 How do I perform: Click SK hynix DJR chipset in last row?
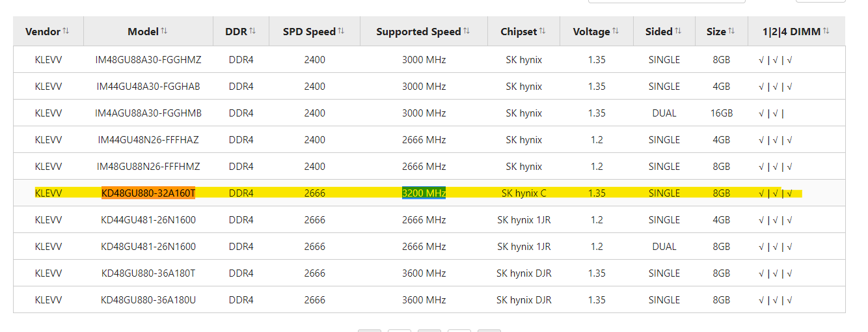point(524,300)
